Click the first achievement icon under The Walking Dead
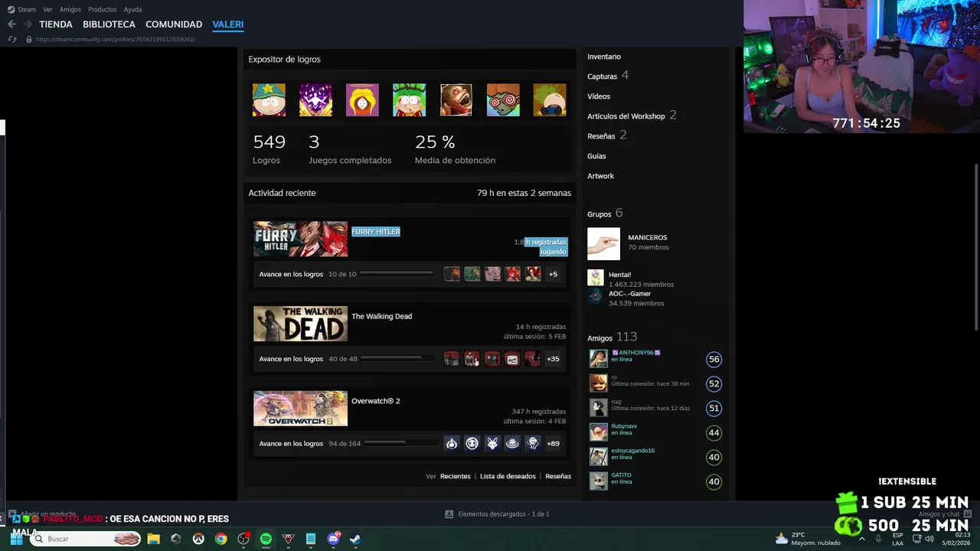The height and width of the screenshot is (551, 980). click(452, 359)
